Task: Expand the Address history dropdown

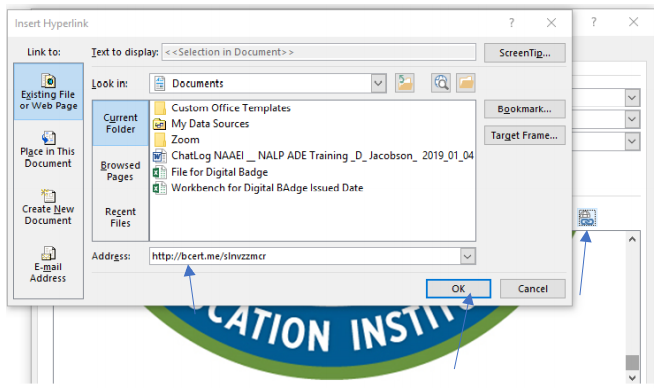Action: coord(468,256)
